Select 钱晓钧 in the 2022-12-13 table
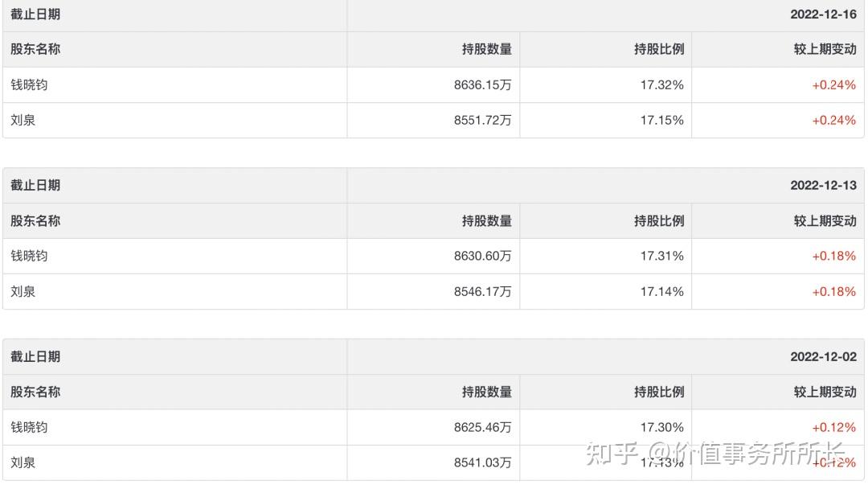Viewport: 868px width, 489px height. pos(29,256)
